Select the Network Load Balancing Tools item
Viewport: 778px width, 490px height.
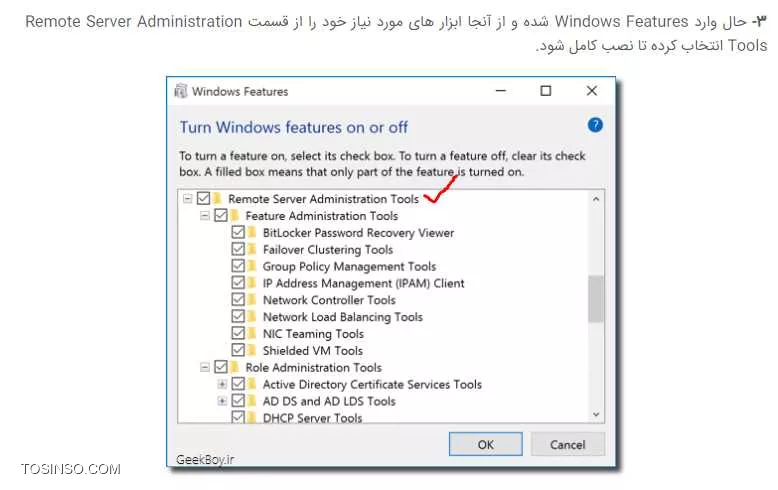pyautogui.click(x=342, y=317)
